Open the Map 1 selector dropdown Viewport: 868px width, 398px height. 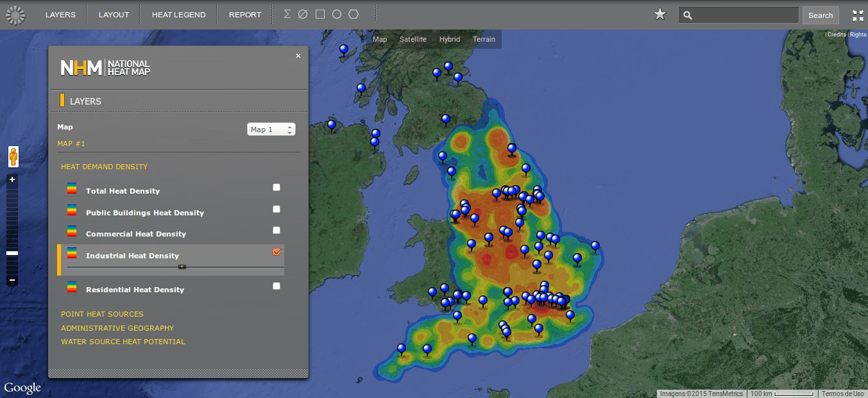[x=271, y=129]
